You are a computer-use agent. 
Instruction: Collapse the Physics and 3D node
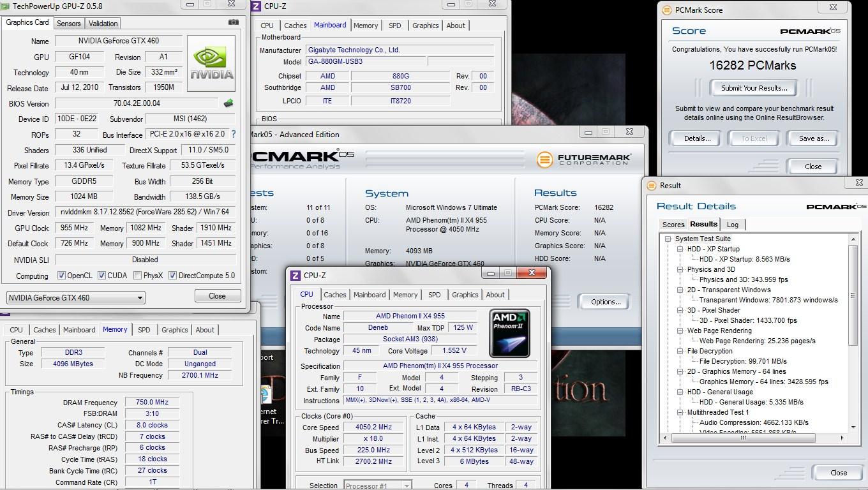[680, 269]
